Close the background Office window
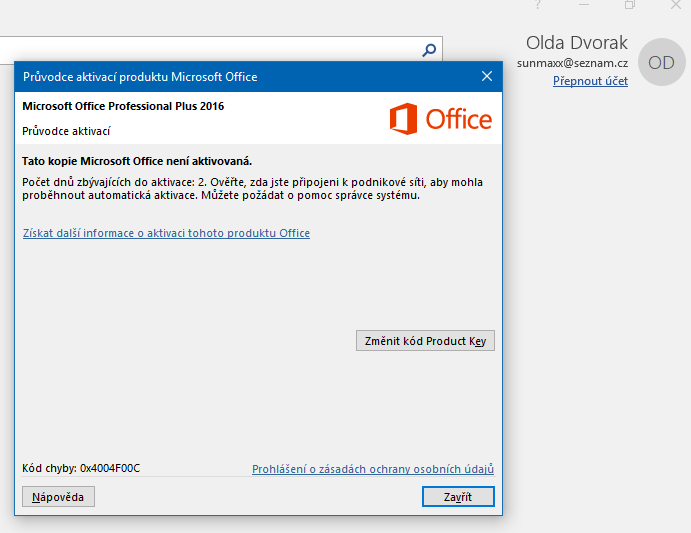691x533 pixels. (x=676, y=5)
